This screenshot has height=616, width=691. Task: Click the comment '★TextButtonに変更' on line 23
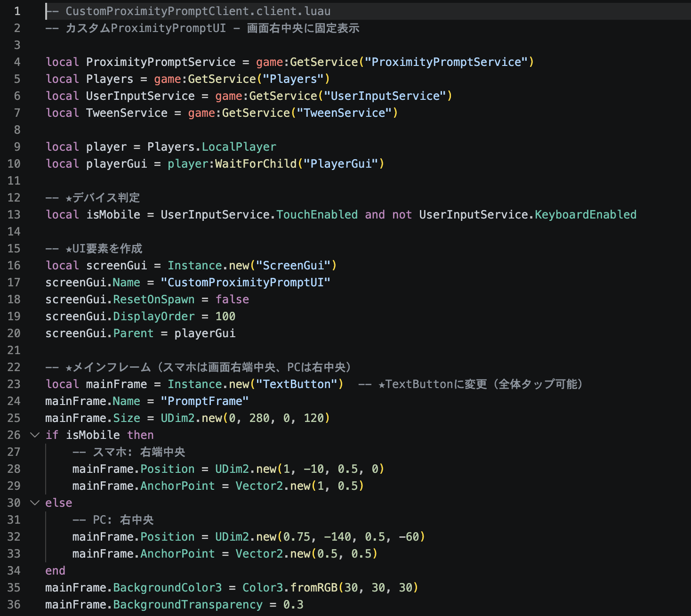[433, 384]
